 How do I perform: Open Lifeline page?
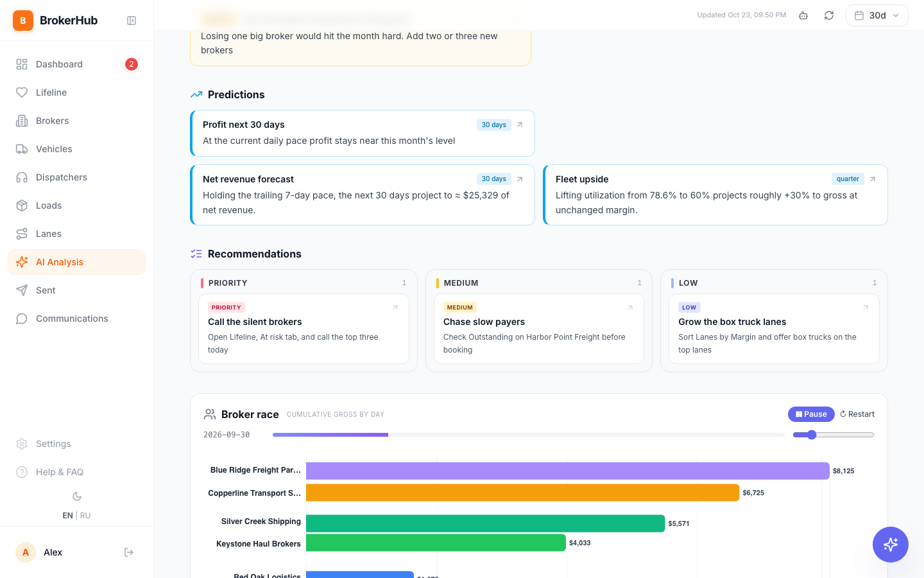(77, 92)
